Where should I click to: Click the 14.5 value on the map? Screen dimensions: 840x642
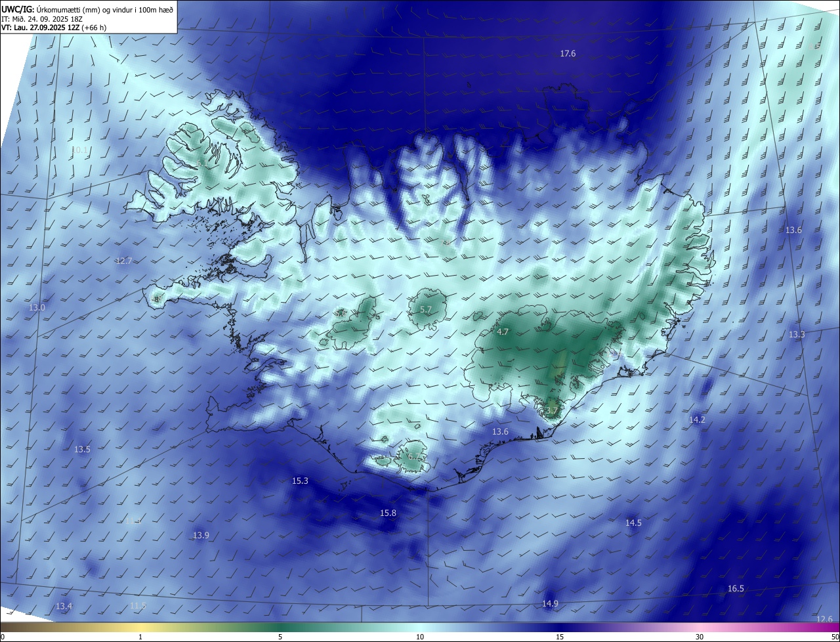tap(633, 523)
